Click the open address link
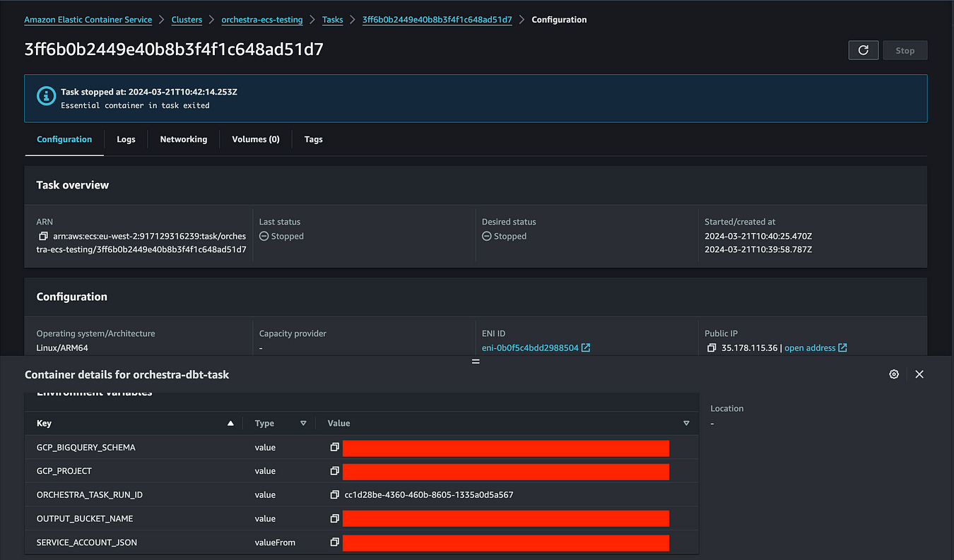954x560 pixels. pos(810,348)
